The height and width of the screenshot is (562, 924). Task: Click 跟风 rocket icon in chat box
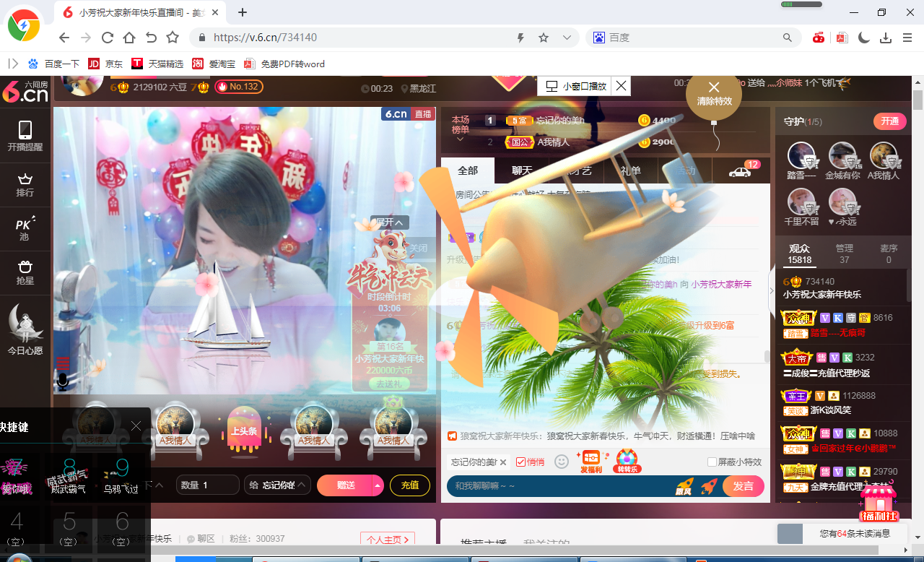684,486
